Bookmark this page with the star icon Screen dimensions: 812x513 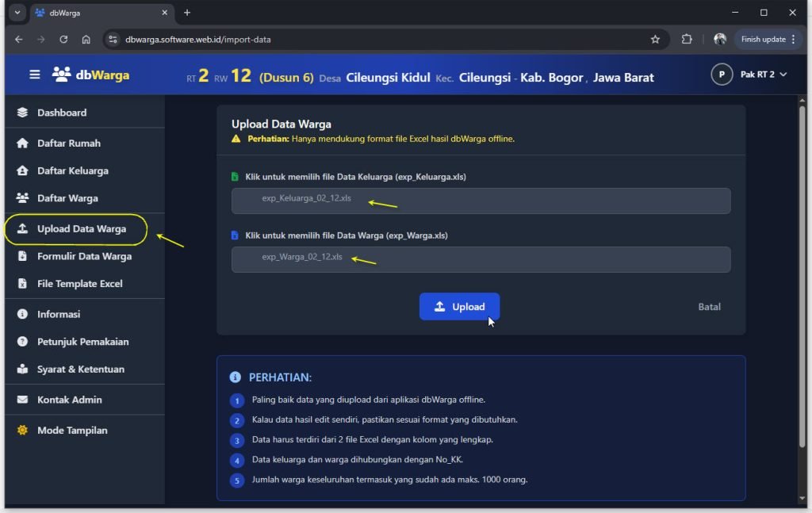(x=655, y=39)
